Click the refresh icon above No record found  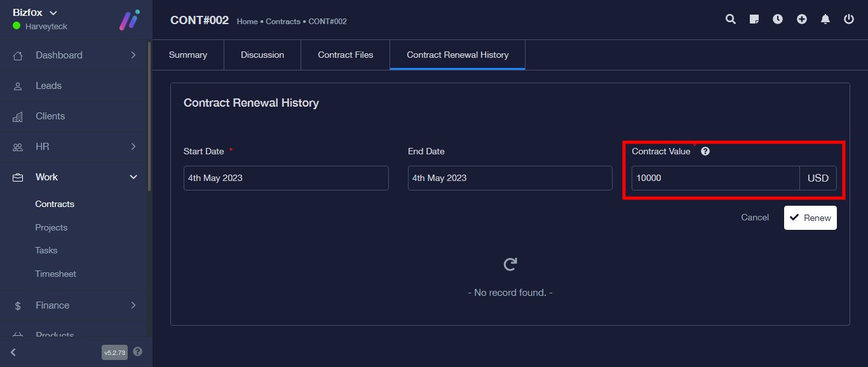pyautogui.click(x=510, y=264)
